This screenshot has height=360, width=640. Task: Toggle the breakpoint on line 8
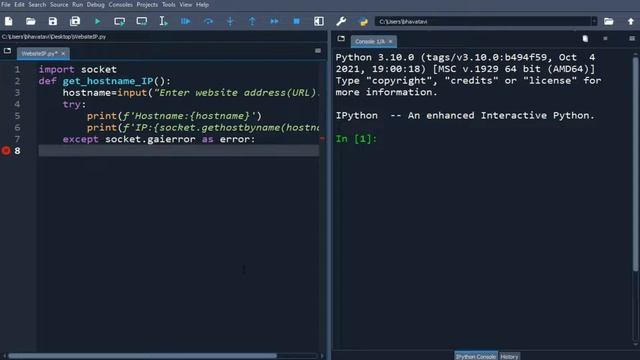pos(6,151)
